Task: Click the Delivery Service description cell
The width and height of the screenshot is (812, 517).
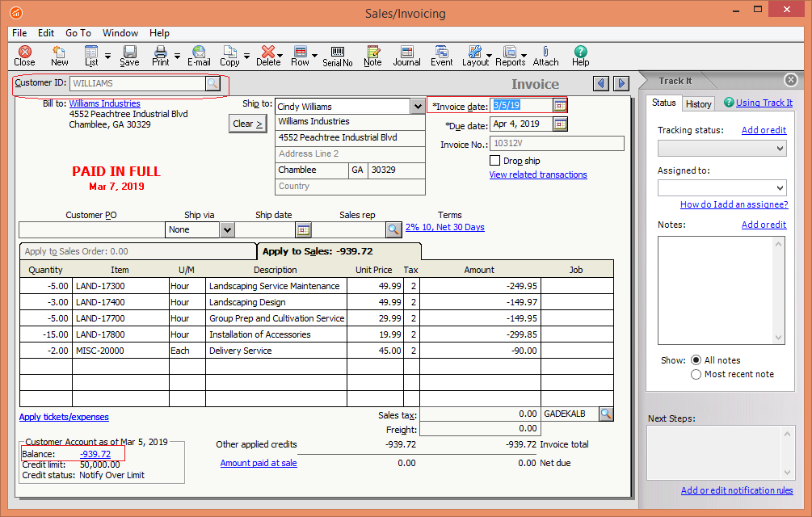Action: coord(276,351)
